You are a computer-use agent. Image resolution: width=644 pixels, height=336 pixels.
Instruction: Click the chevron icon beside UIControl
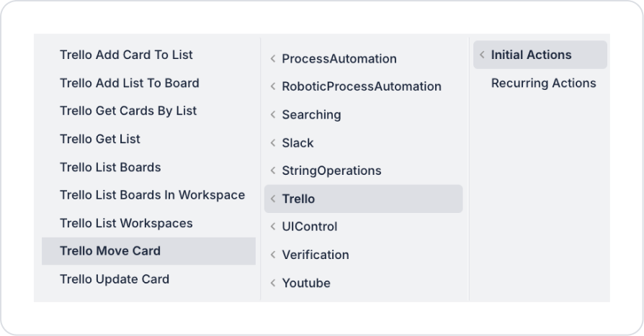(x=273, y=227)
